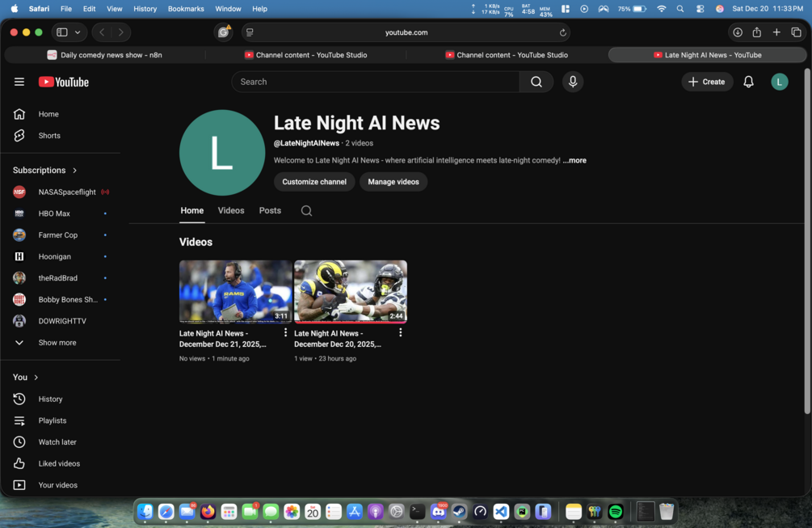Viewport: 812px width, 528px height.
Task: Open the notifications bell
Action: pyautogui.click(x=748, y=82)
